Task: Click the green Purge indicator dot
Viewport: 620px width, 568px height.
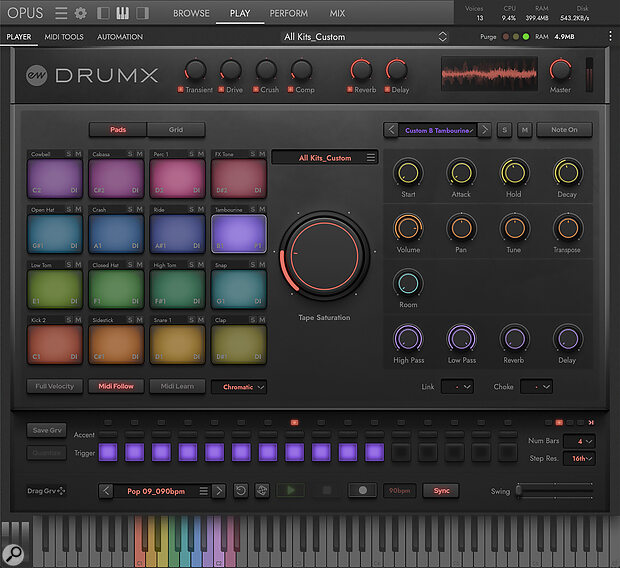Action: 526,36
